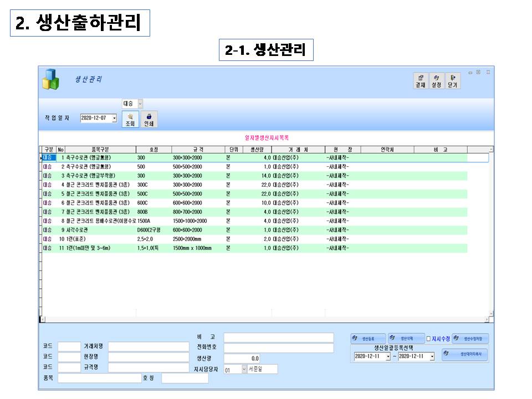The image size is (532, 399).
Task: Click the 구분 column header
Action: click(49, 150)
